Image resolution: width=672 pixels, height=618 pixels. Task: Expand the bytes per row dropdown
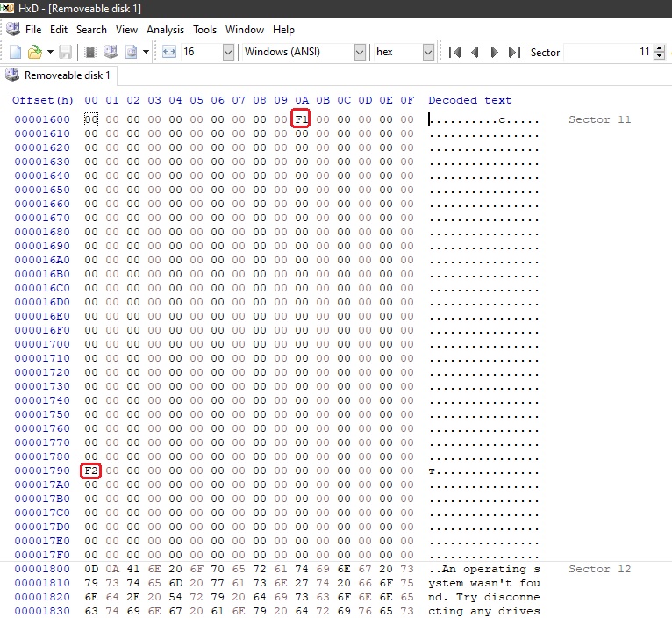click(x=228, y=53)
